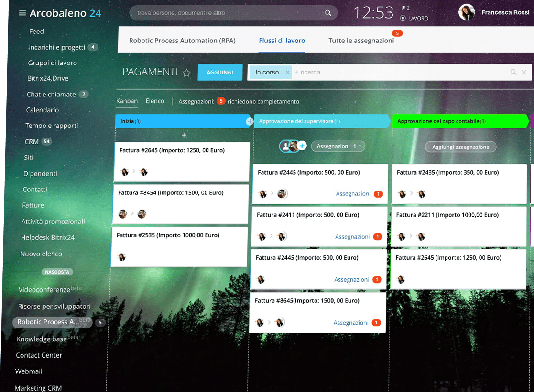Click the magnifier icon in the top search bar

pyautogui.click(x=327, y=12)
